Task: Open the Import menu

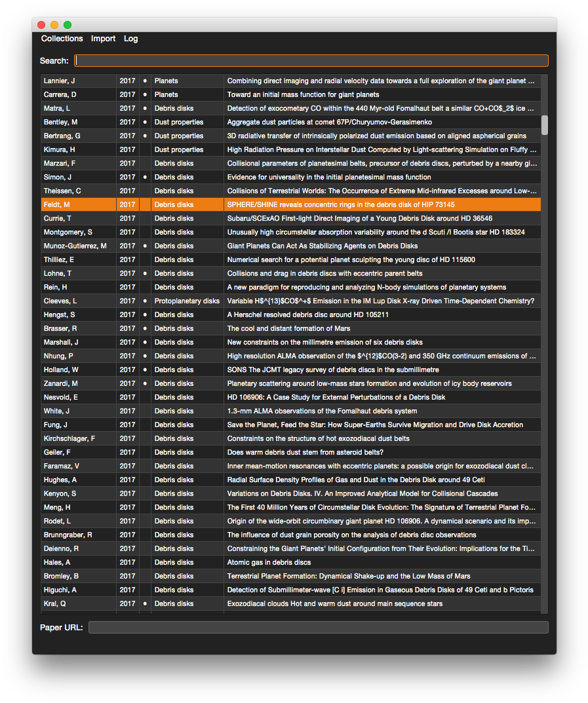Action: [x=103, y=39]
